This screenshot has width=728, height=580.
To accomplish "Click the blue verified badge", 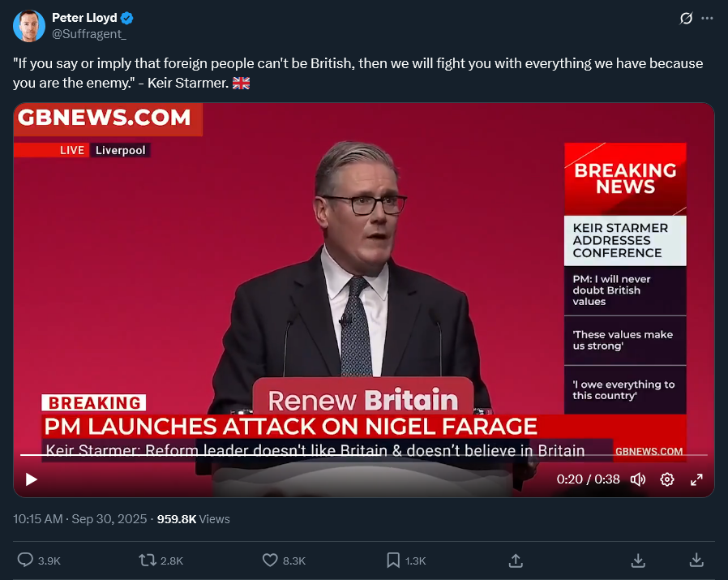I will pos(128,18).
